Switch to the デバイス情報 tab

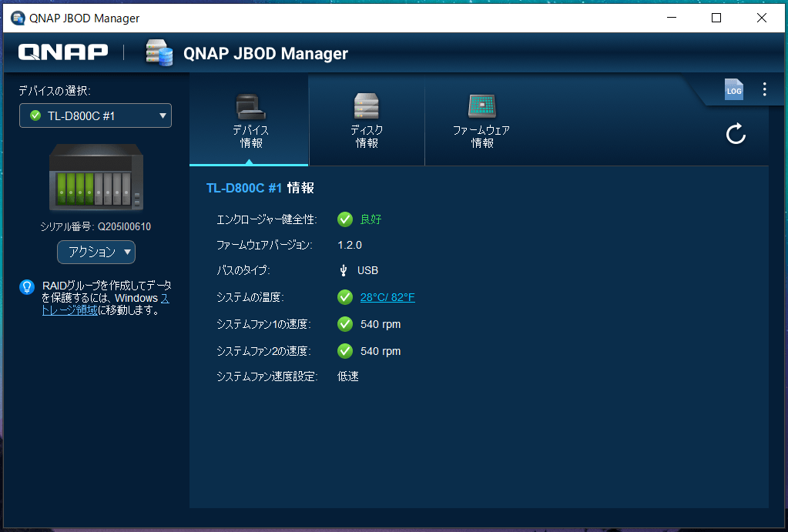click(250, 121)
